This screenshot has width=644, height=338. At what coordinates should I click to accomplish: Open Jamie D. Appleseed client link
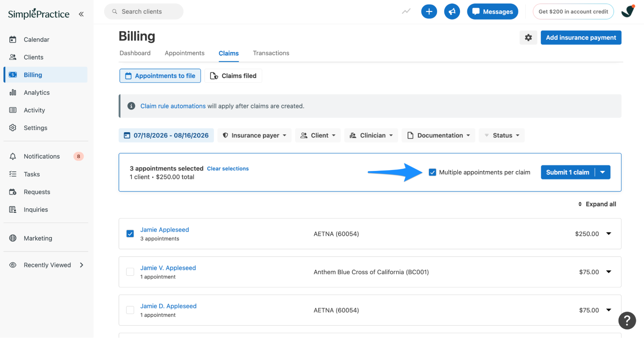coord(168,306)
